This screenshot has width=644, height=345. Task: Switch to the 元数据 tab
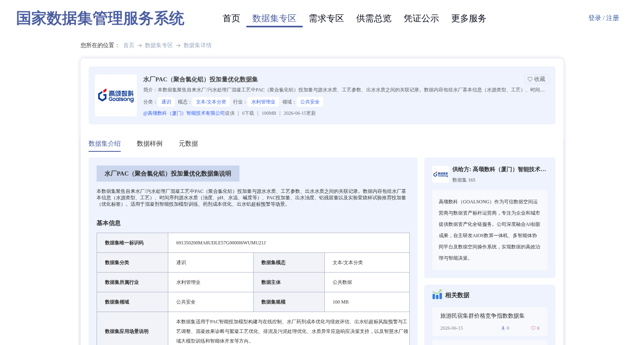click(x=188, y=144)
